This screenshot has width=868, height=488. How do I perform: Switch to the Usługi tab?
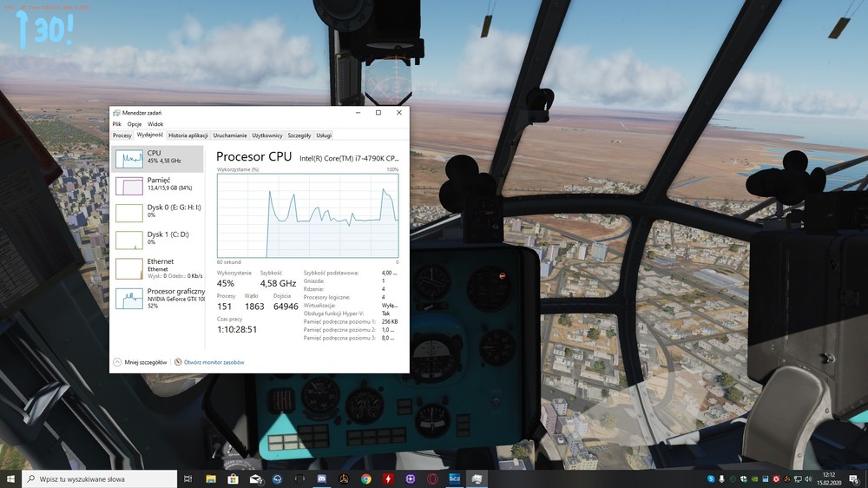pos(324,135)
